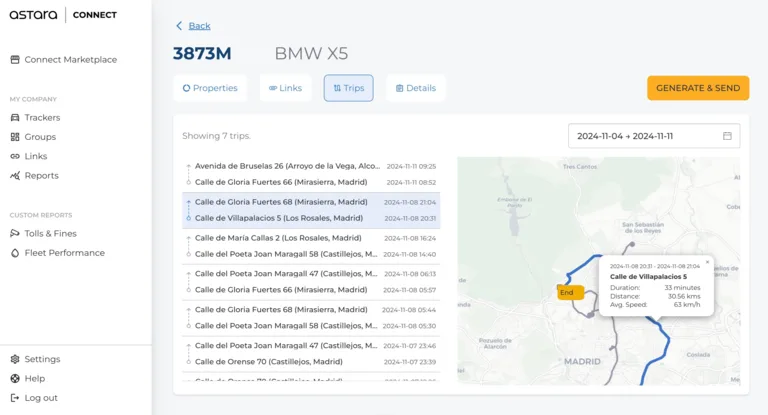Open the Help page
The image size is (768, 415).
28,379
